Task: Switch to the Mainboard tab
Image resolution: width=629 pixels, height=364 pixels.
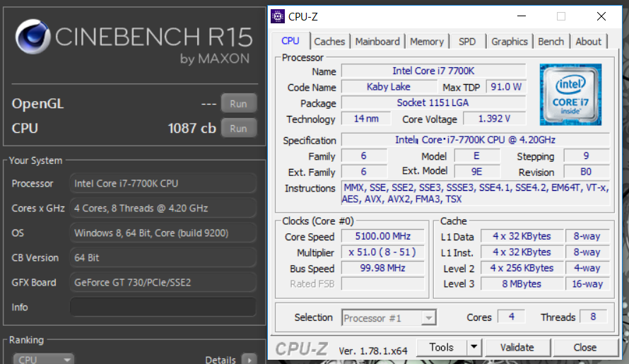Action: click(377, 42)
